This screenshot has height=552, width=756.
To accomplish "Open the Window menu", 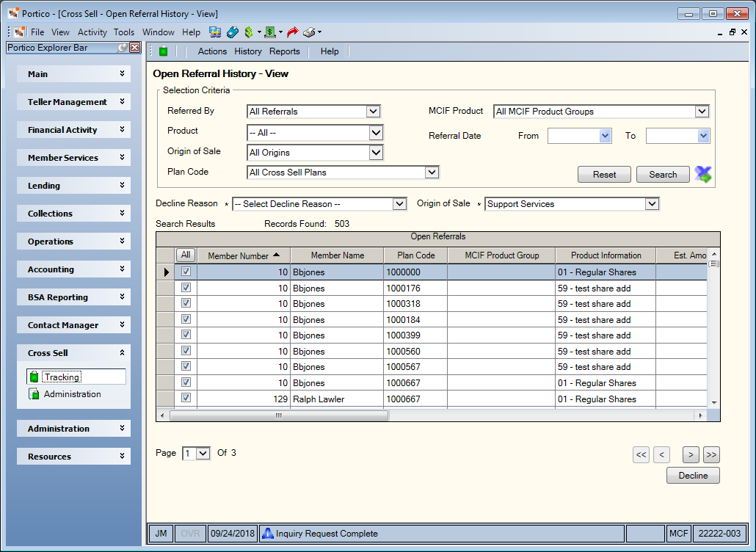I will pos(158,32).
